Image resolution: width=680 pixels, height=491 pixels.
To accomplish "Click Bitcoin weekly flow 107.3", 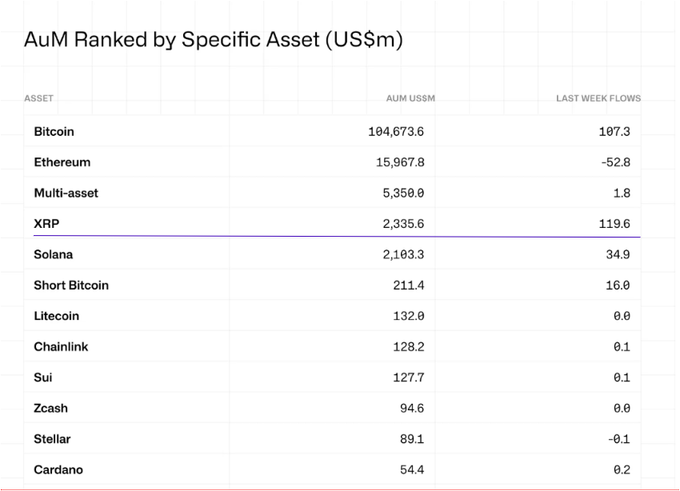I will [x=615, y=131].
